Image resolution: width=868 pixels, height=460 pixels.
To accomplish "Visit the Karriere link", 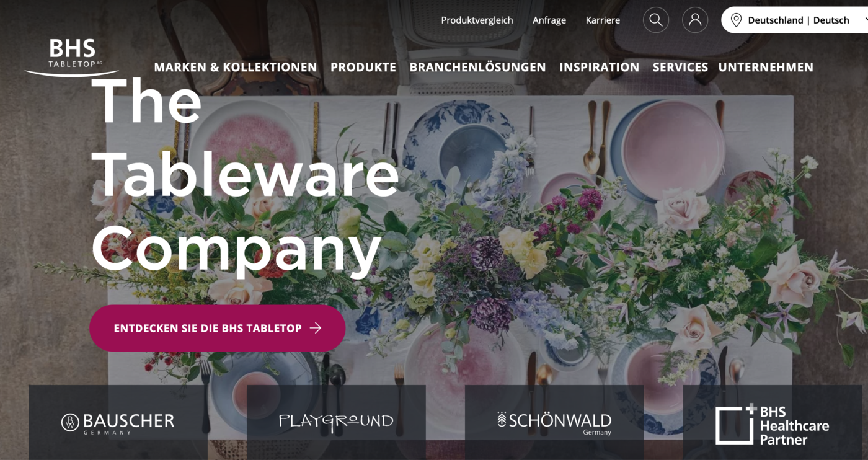I will [x=603, y=20].
